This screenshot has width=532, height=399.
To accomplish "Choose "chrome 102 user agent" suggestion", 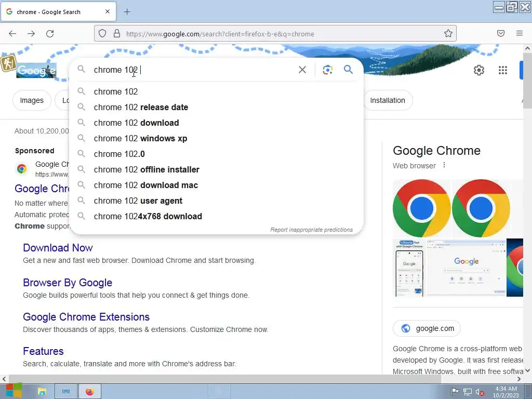I will [216, 201].
